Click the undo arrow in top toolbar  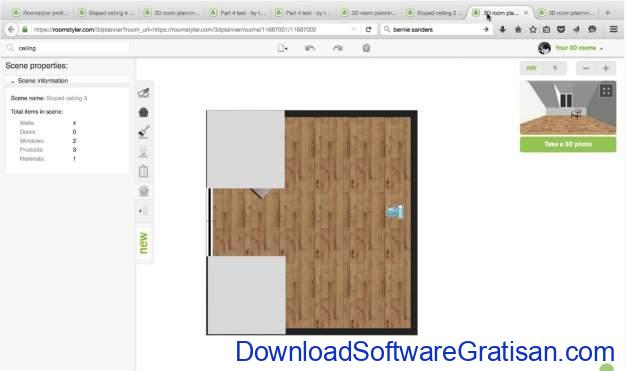pos(310,48)
